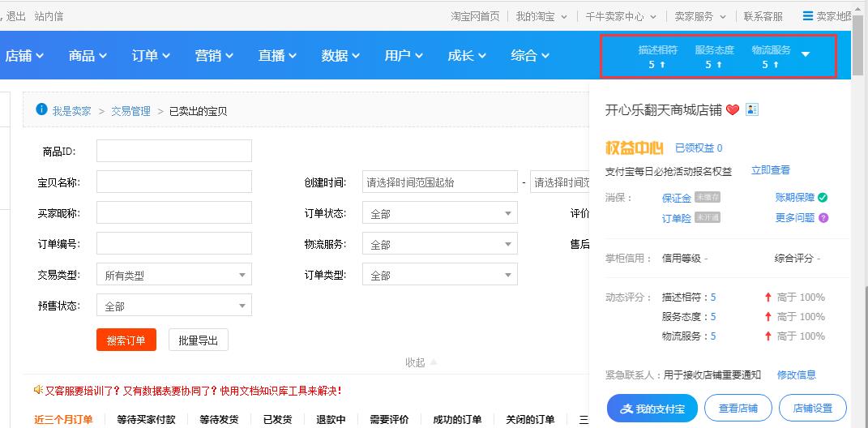Open the 营销 menu
The image size is (868, 428).
coord(214,55)
